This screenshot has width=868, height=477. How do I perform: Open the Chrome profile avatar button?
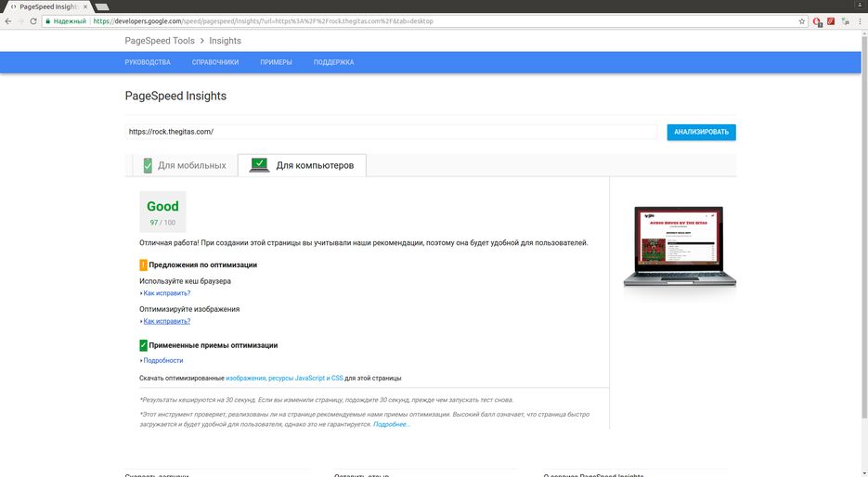click(861, 5)
